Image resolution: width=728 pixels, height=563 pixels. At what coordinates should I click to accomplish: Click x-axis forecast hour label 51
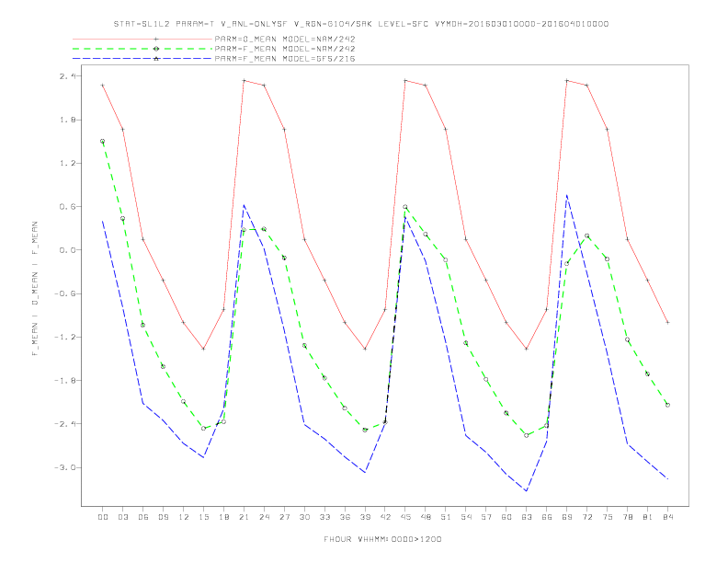446,517
